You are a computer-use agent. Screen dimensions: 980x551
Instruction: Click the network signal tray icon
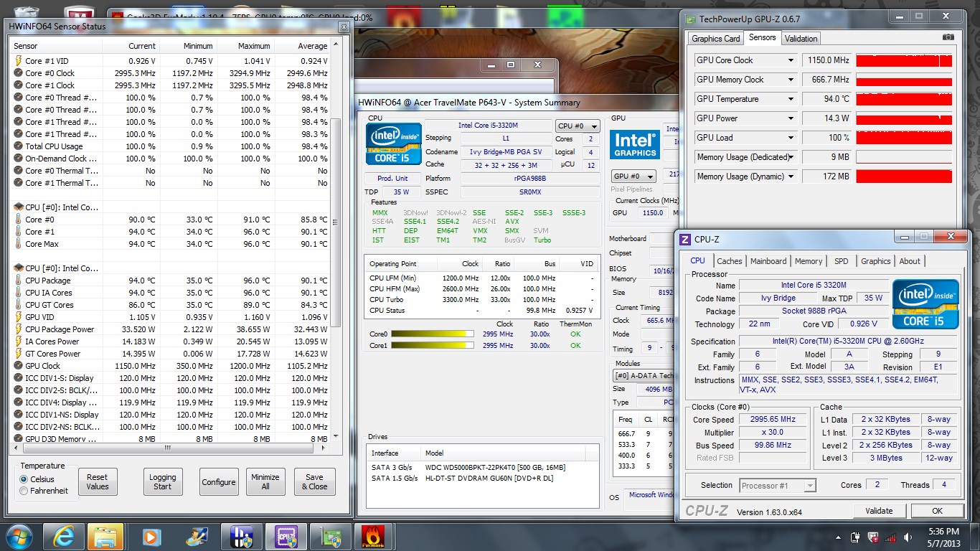890,537
